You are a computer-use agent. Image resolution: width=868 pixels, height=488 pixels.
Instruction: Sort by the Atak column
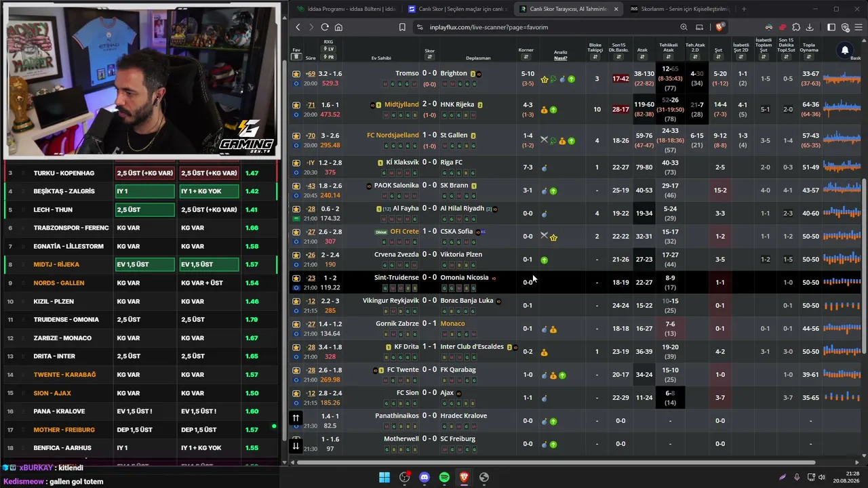point(642,58)
